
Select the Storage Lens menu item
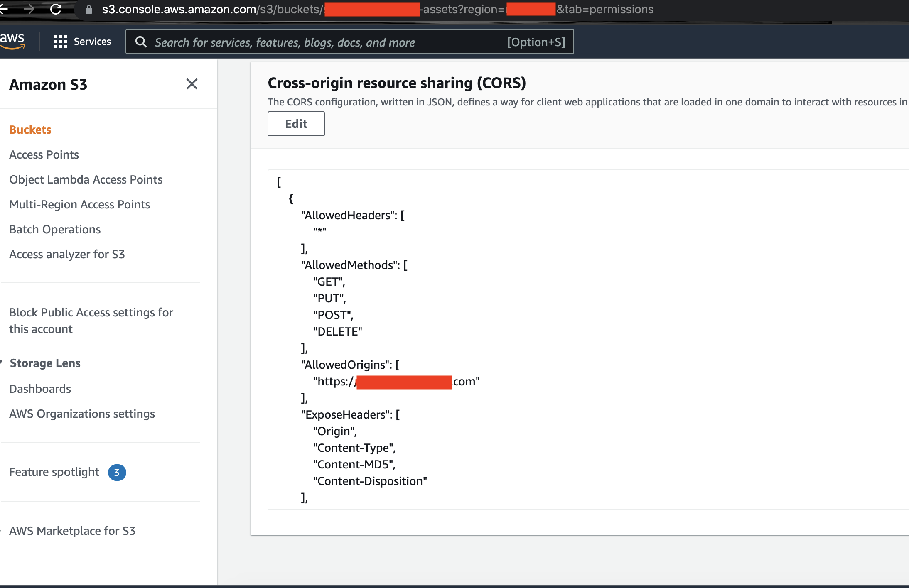tap(44, 363)
